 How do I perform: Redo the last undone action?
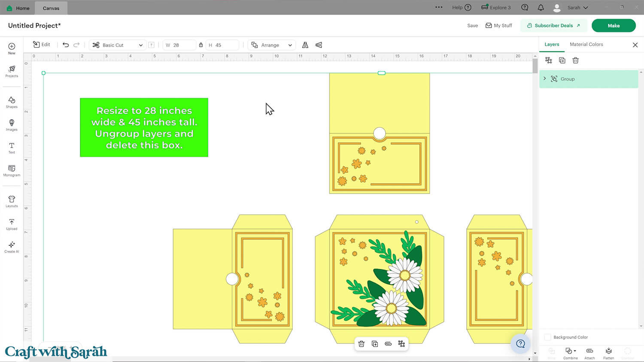[76, 45]
